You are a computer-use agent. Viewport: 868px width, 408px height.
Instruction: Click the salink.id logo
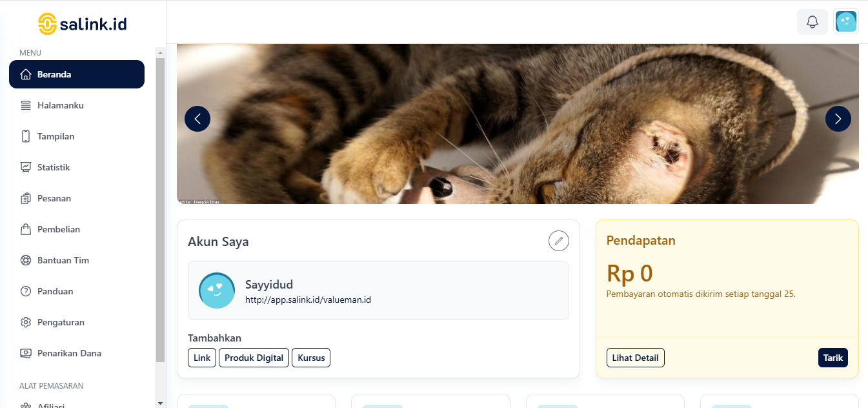click(x=83, y=25)
